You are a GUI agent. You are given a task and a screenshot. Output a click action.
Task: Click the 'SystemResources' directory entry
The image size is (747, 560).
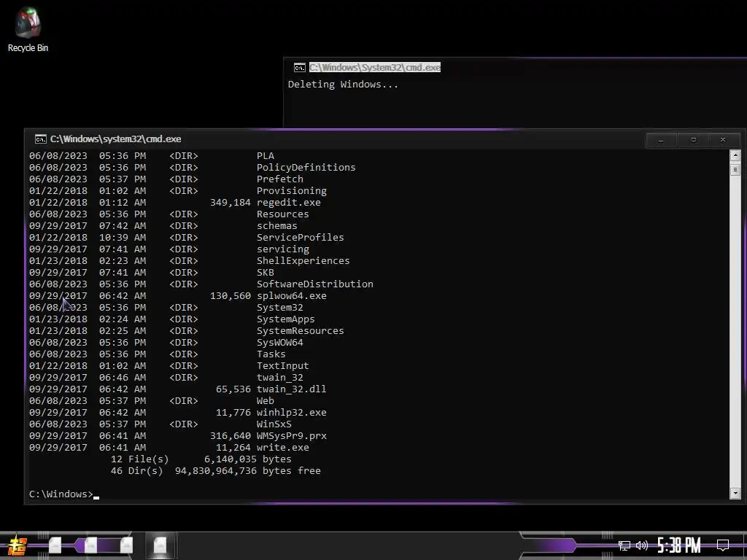click(300, 331)
